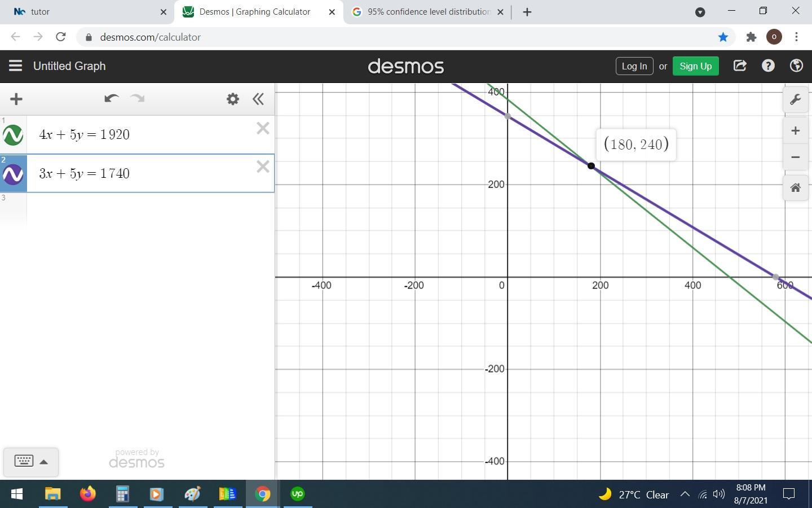Go back to previous page
This screenshot has height=508, width=812.
[x=16, y=37]
